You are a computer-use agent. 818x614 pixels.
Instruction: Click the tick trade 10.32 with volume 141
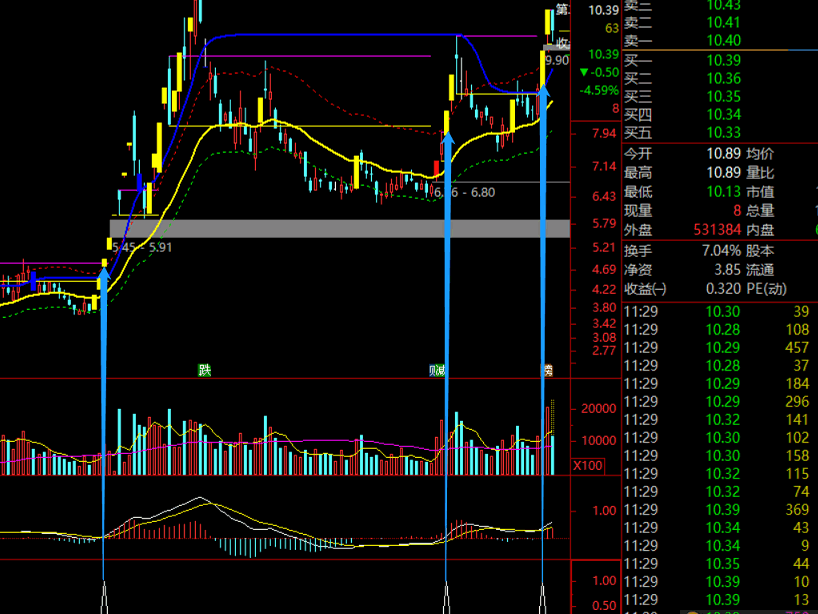[716, 419]
